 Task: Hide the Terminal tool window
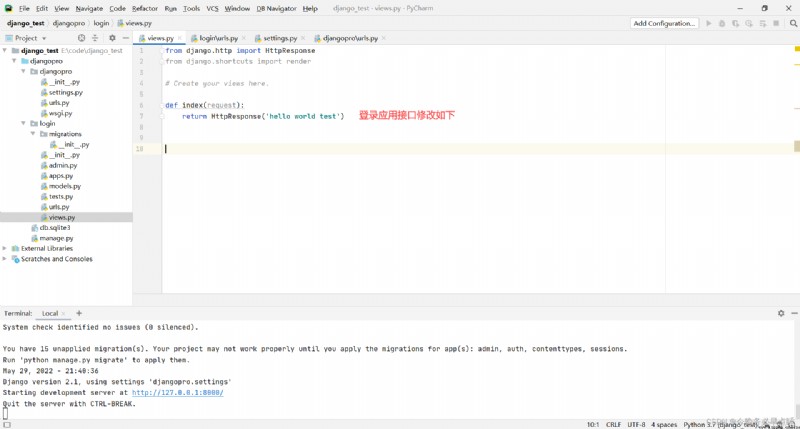tap(794, 313)
